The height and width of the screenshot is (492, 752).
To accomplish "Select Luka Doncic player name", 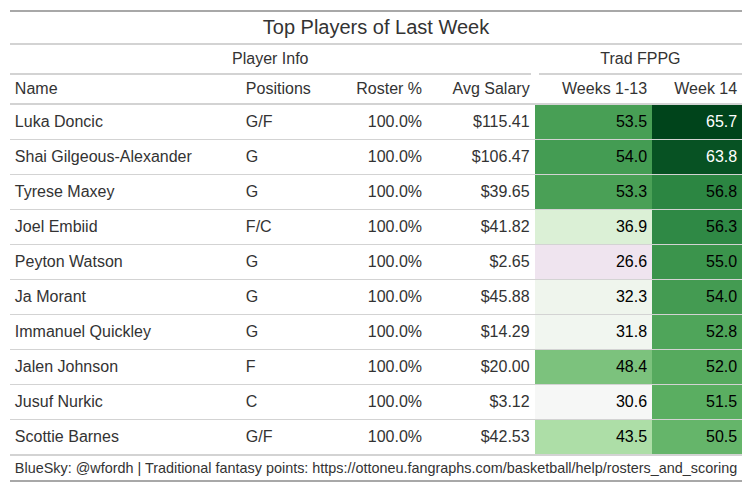I will [59, 122].
